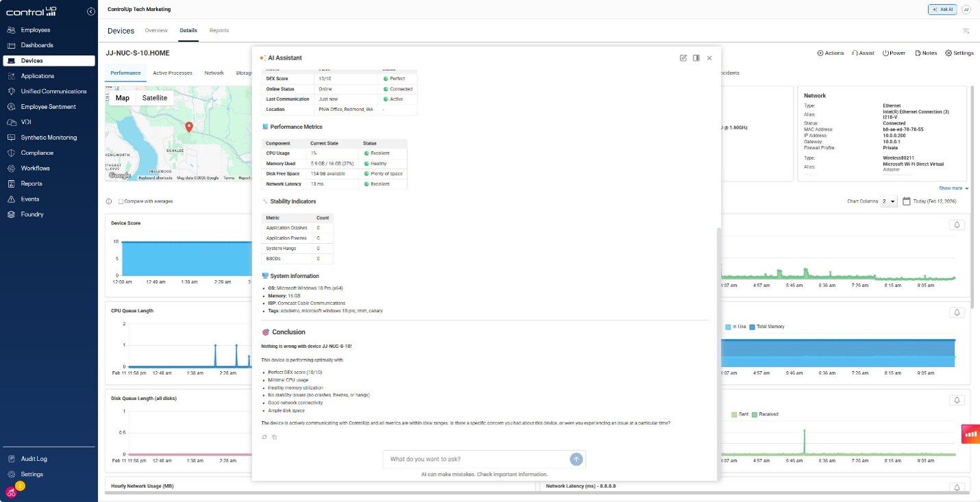Open the Network sub-tab

pyautogui.click(x=214, y=73)
